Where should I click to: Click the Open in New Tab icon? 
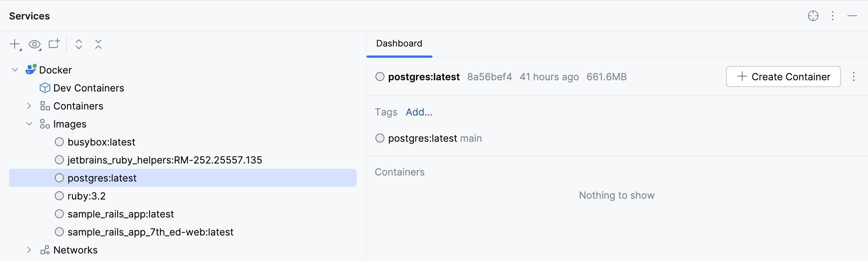pos(54,44)
